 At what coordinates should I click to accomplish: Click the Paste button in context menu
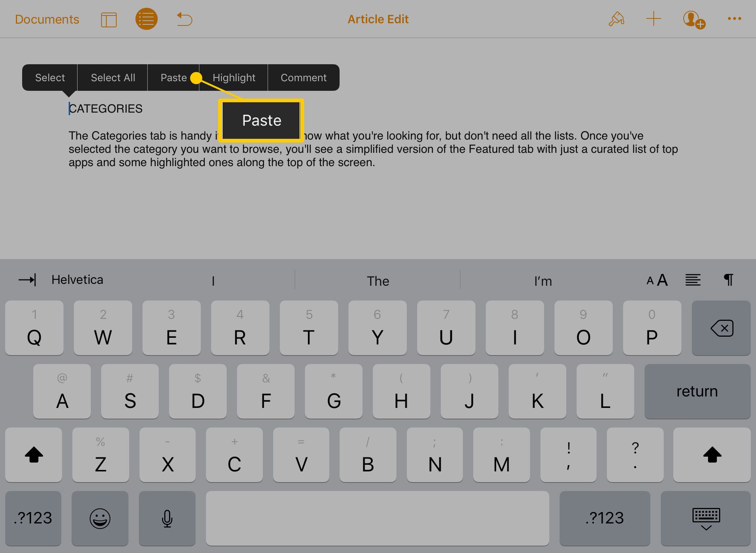(x=174, y=77)
